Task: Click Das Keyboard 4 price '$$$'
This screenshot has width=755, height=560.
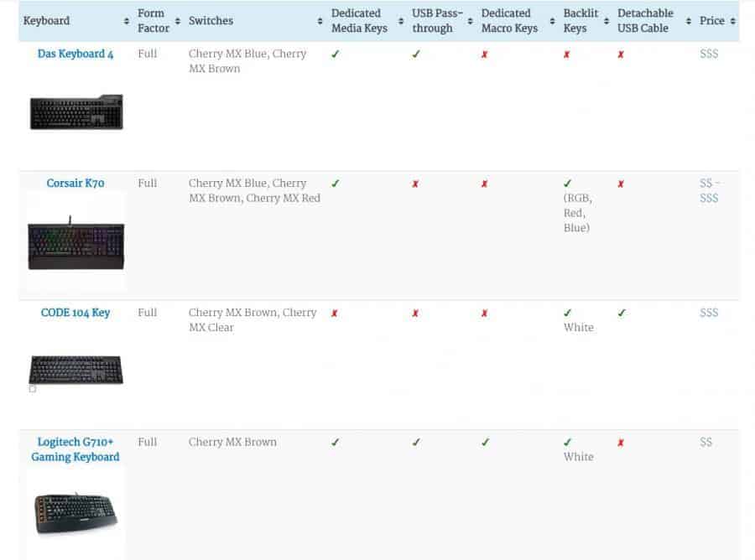Action: 709,54
